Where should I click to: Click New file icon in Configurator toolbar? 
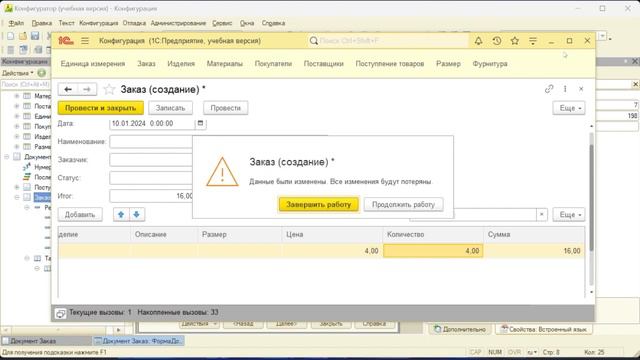click(11, 36)
